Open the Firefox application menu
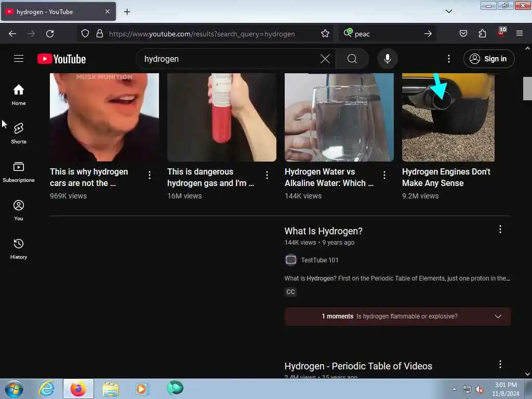Screen dimensions: 532x399 [520, 33]
